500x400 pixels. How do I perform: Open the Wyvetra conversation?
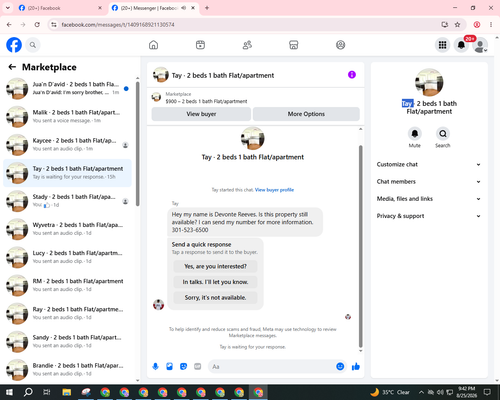pyautogui.click(x=67, y=229)
